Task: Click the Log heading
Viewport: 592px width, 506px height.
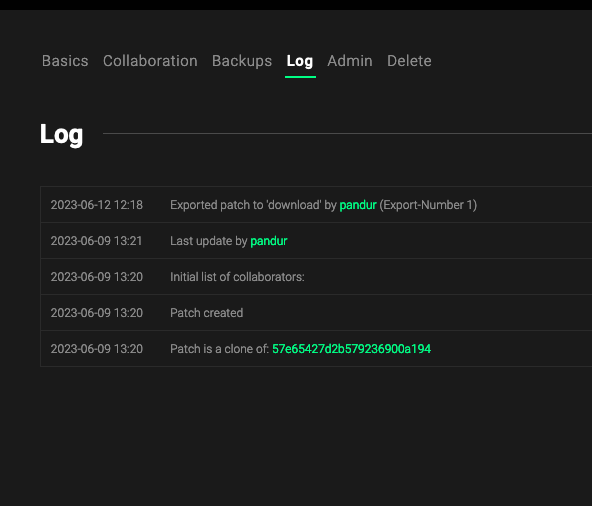Action: 62,134
